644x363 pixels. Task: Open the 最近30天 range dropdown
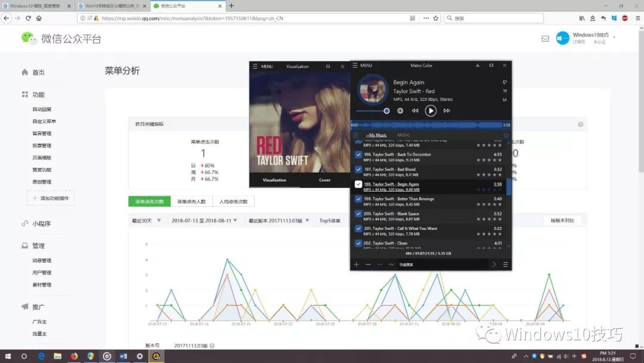(x=146, y=221)
